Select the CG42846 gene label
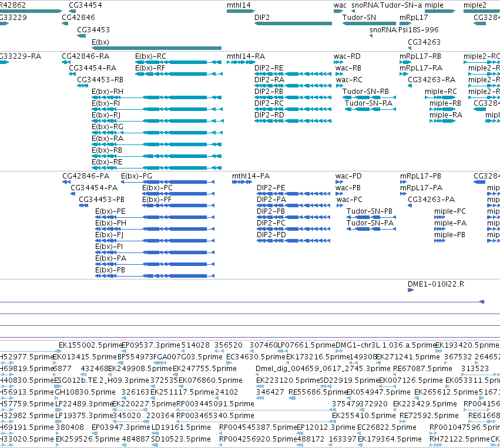Viewport: 500px width, 448px height. point(78,18)
